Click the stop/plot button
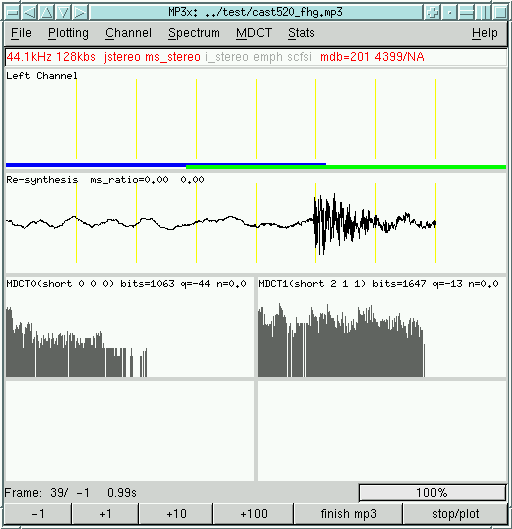The width and height of the screenshot is (512, 529). point(455,514)
